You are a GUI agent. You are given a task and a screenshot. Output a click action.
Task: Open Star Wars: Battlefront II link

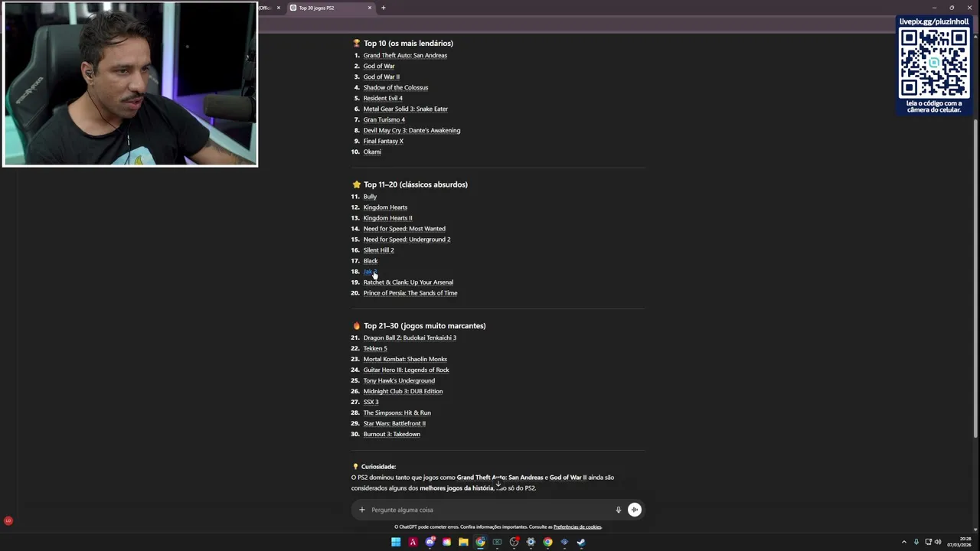click(x=394, y=423)
